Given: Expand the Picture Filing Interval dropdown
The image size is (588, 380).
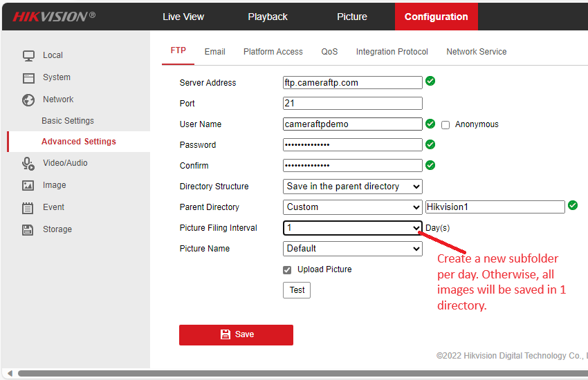Looking at the screenshot, I should click(353, 228).
